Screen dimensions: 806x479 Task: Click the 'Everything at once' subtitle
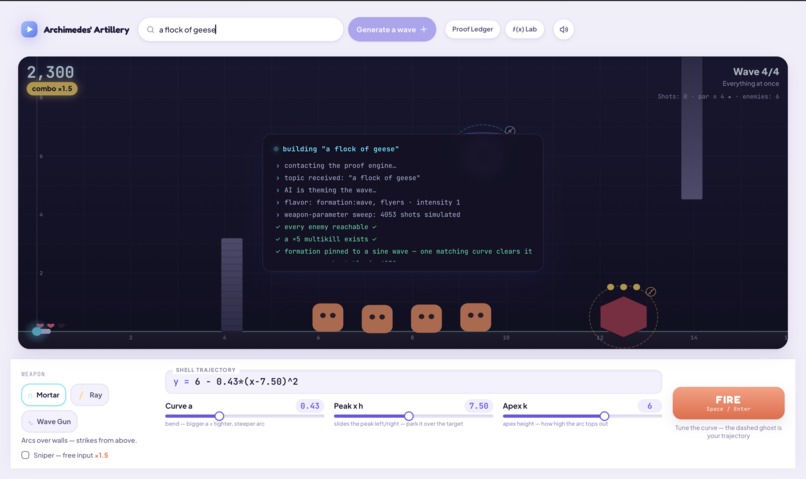[750, 84]
